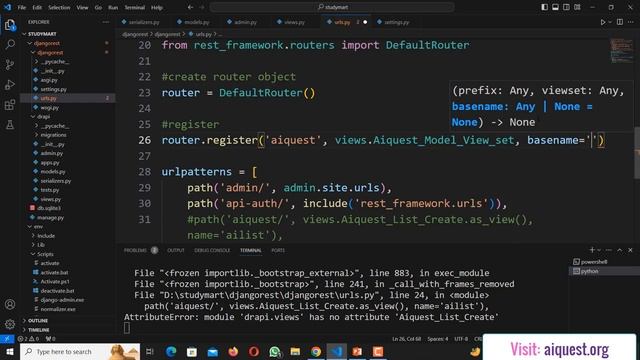Collapse the drapi folder
Image resolution: width=640 pixels, height=360 pixels.
tap(43, 116)
